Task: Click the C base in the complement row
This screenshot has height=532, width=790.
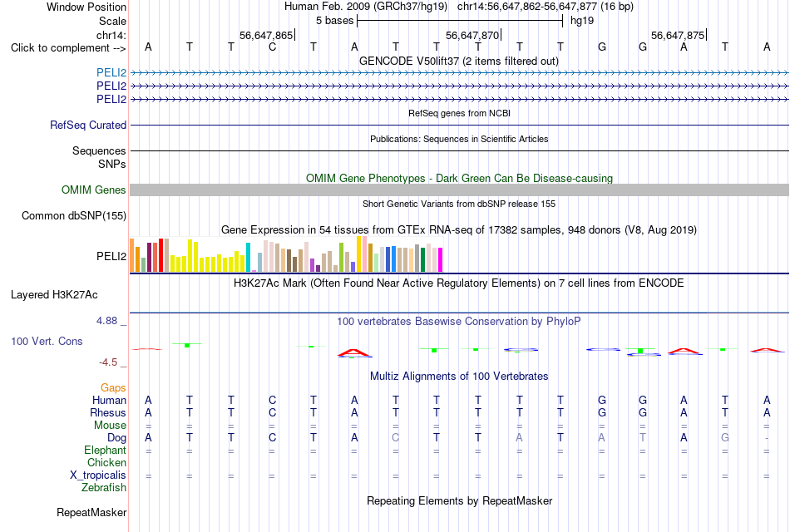Action: 272,47
